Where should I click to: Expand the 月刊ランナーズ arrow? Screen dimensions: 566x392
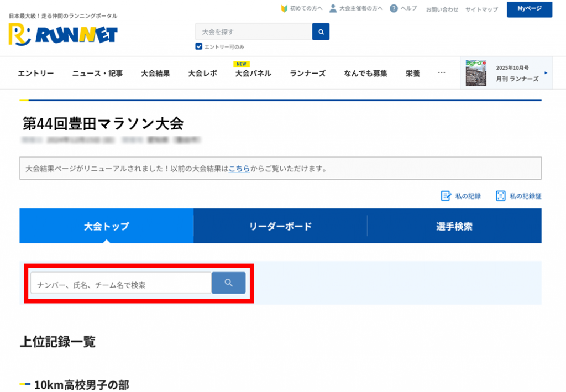pyautogui.click(x=546, y=73)
